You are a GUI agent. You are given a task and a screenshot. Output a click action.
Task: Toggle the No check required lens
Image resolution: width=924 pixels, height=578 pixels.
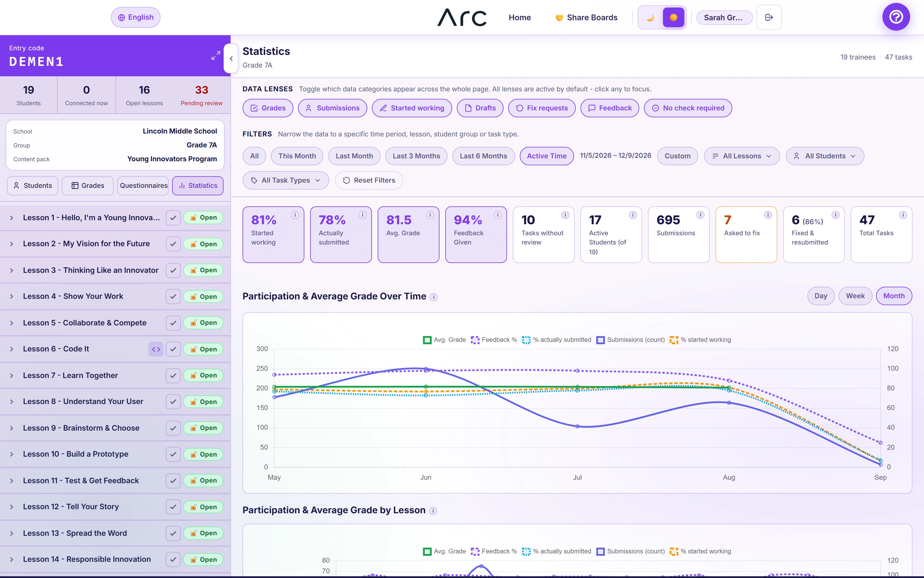click(x=688, y=108)
